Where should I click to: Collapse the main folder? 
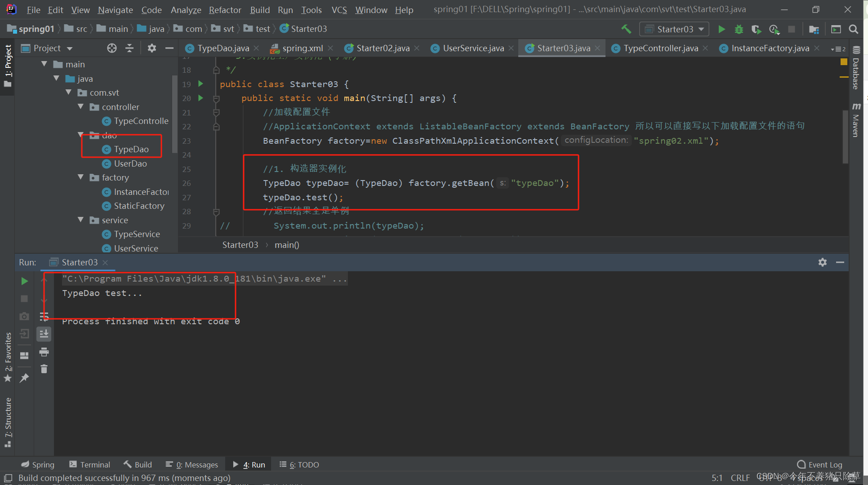pyautogui.click(x=45, y=64)
